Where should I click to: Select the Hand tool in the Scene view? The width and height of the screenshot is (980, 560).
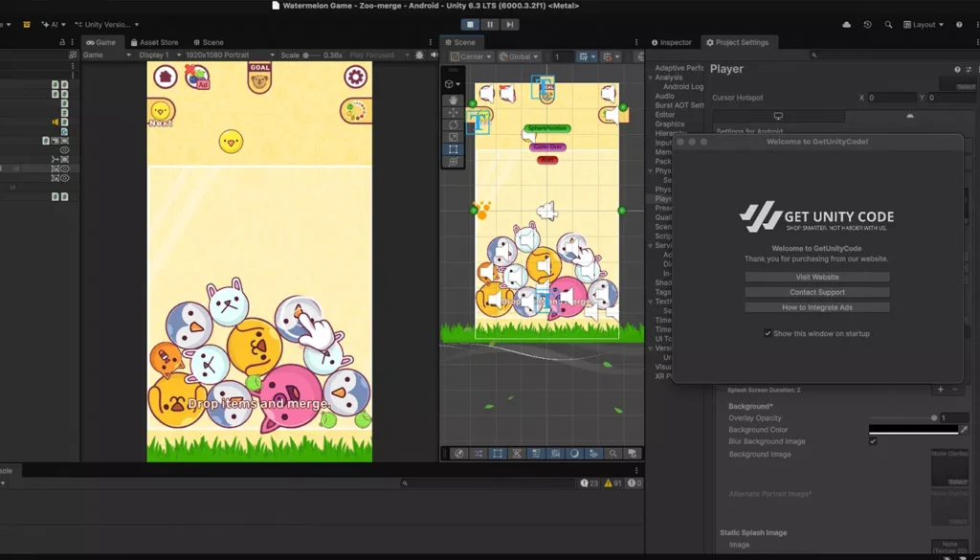(453, 101)
